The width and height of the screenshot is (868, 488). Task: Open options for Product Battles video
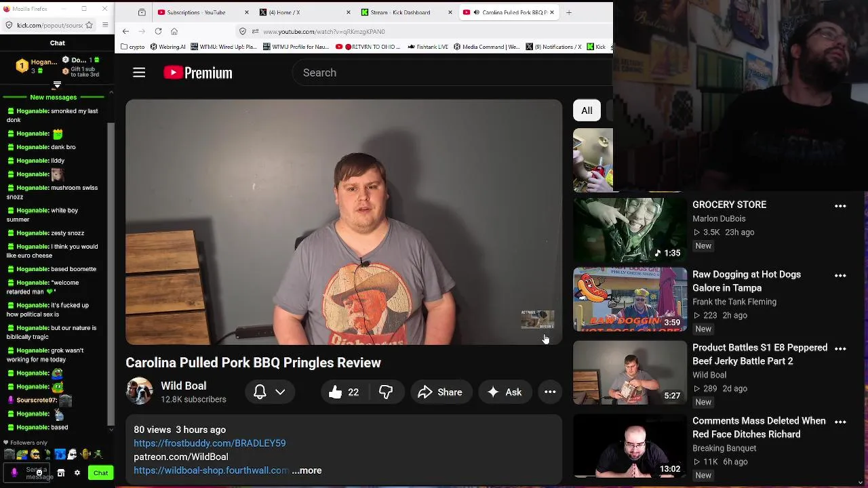(x=840, y=348)
